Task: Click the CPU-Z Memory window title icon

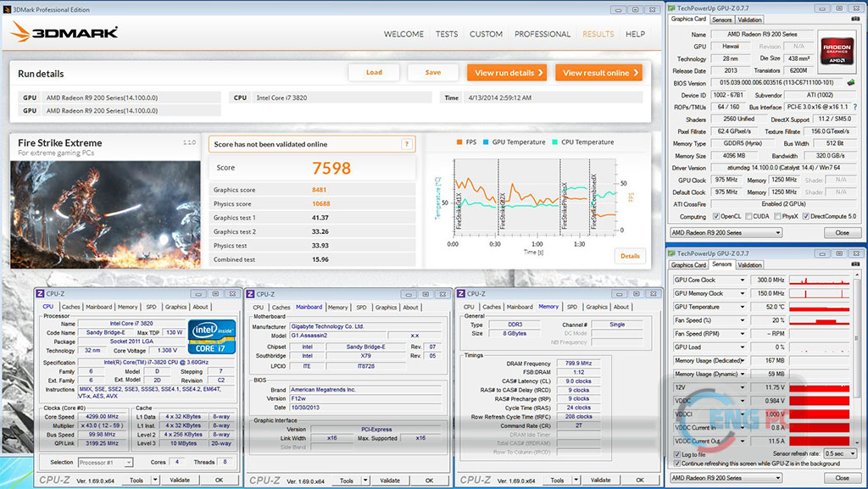Action: [460, 294]
